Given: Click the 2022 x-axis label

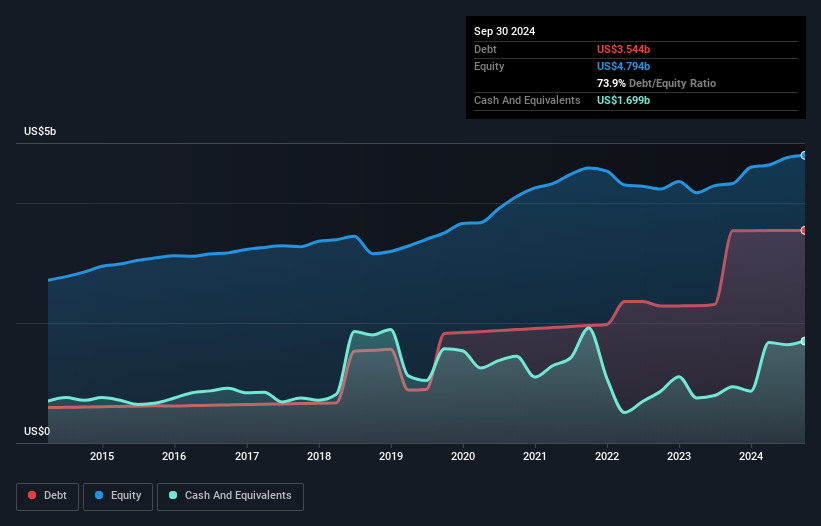Looking at the screenshot, I should pos(607,456).
